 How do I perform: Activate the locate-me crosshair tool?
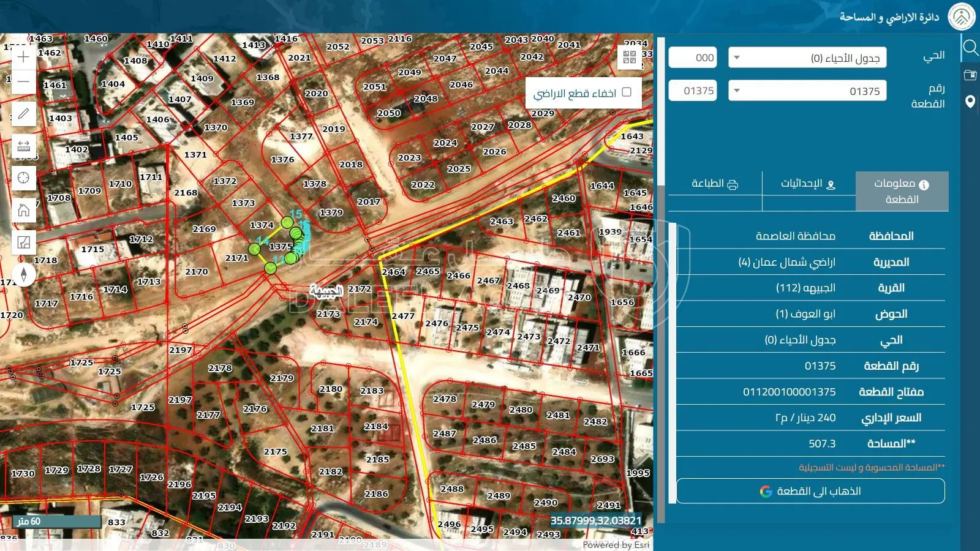pyautogui.click(x=23, y=178)
